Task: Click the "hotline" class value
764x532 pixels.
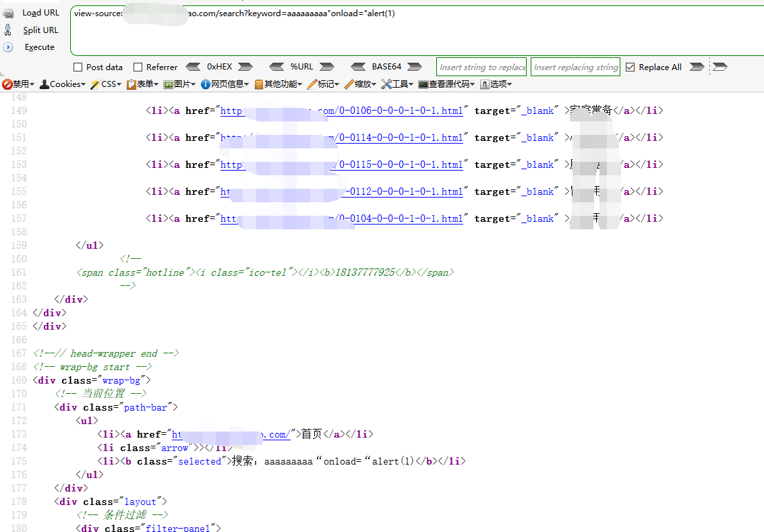Action: [165, 272]
